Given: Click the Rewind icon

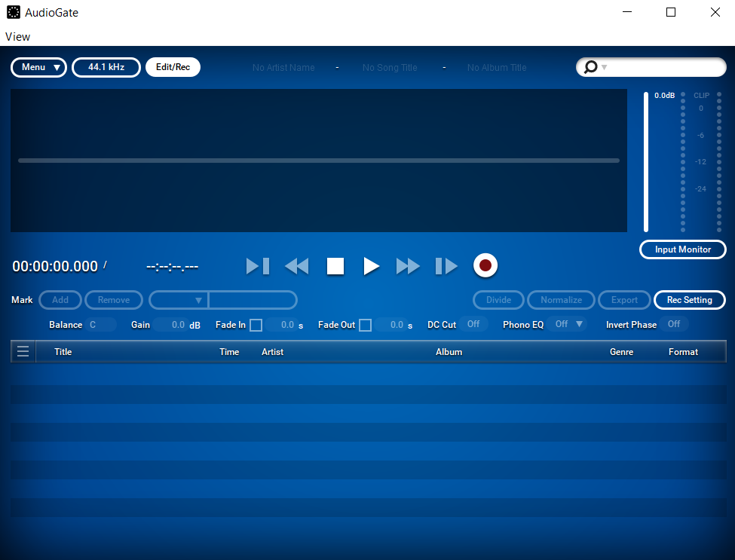Looking at the screenshot, I should (296, 265).
